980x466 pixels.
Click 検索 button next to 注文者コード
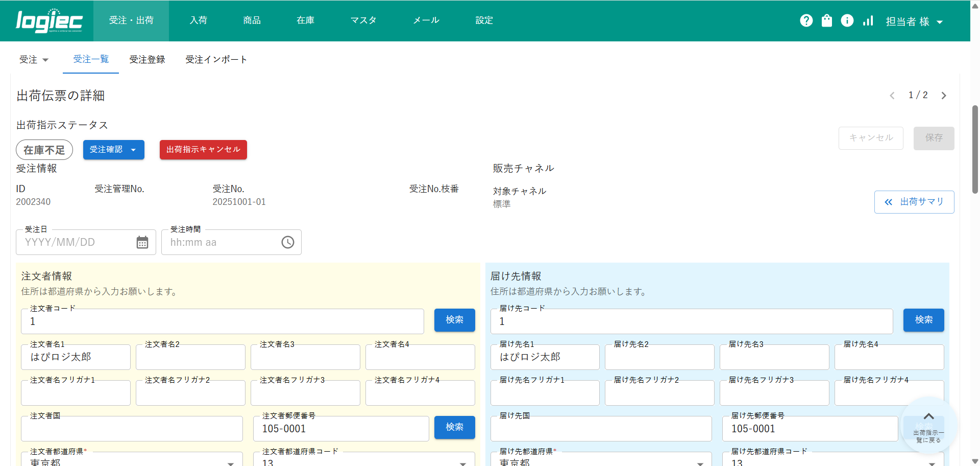pos(454,320)
